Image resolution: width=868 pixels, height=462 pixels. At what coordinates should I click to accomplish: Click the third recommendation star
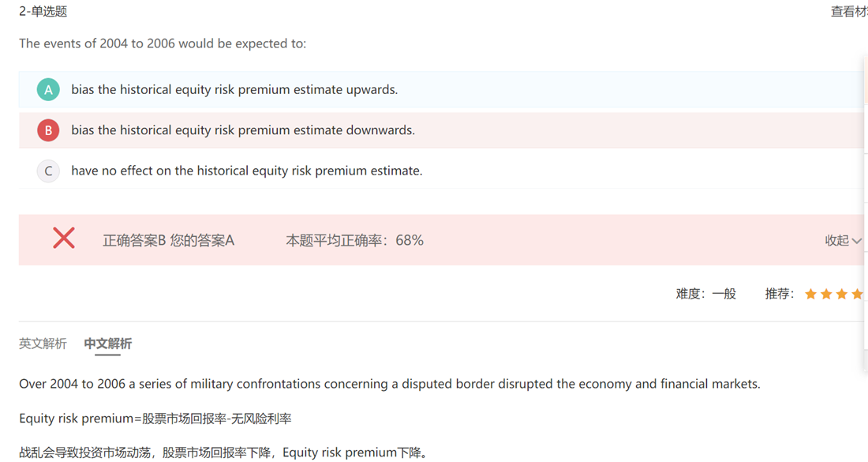842,295
